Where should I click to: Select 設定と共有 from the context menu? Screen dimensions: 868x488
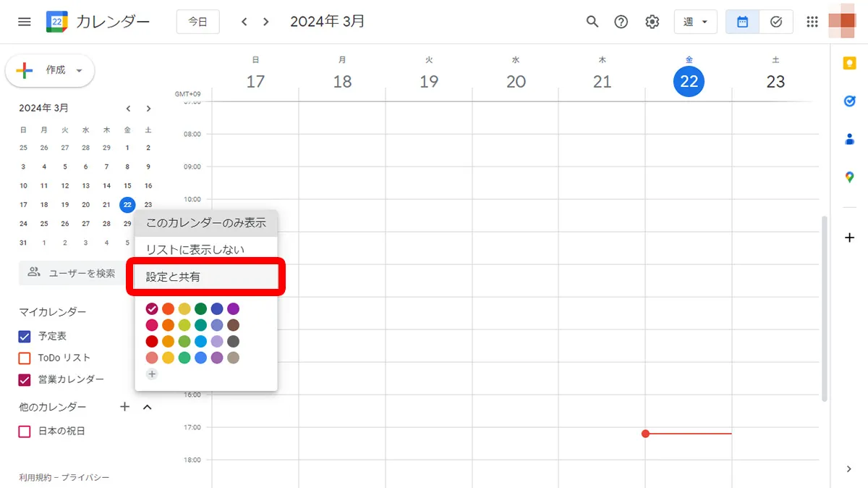coord(205,277)
